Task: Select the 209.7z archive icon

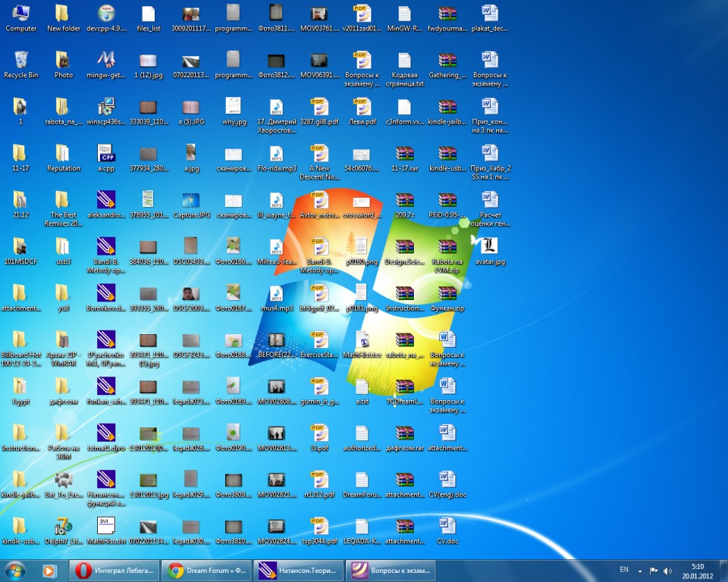Action: pyautogui.click(x=405, y=205)
